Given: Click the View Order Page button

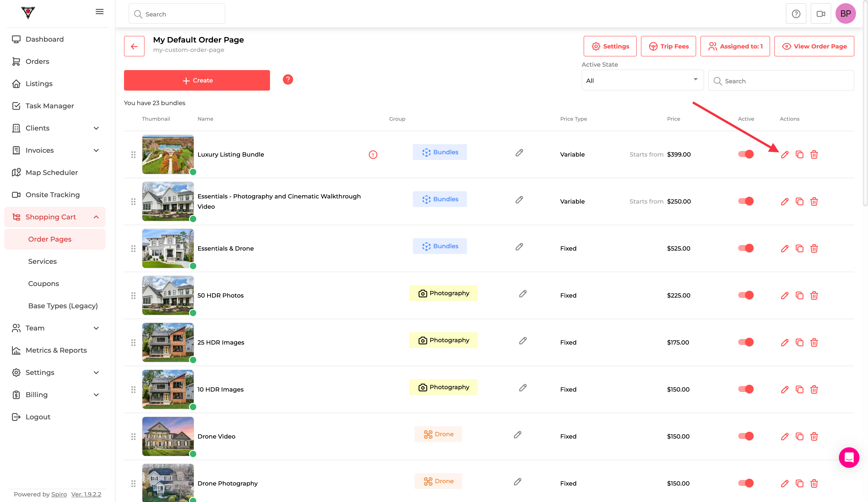Looking at the screenshot, I should click(x=814, y=46).
